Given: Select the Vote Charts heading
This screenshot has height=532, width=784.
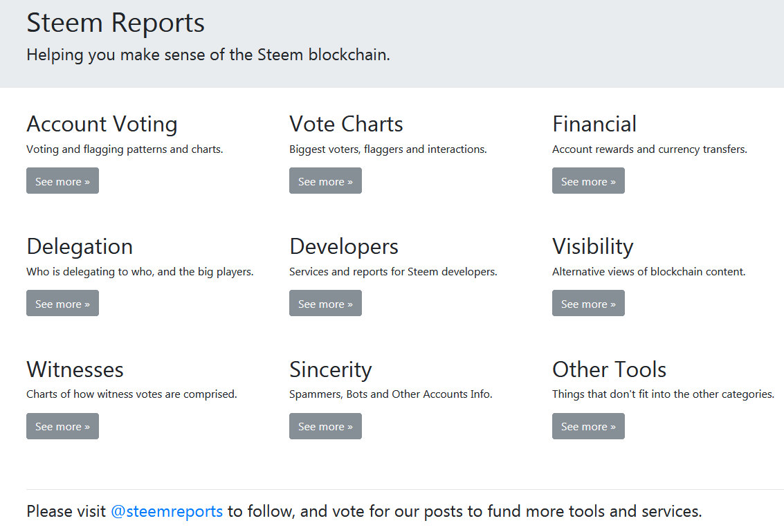Looking at the screenshot, I should point(346,124).
